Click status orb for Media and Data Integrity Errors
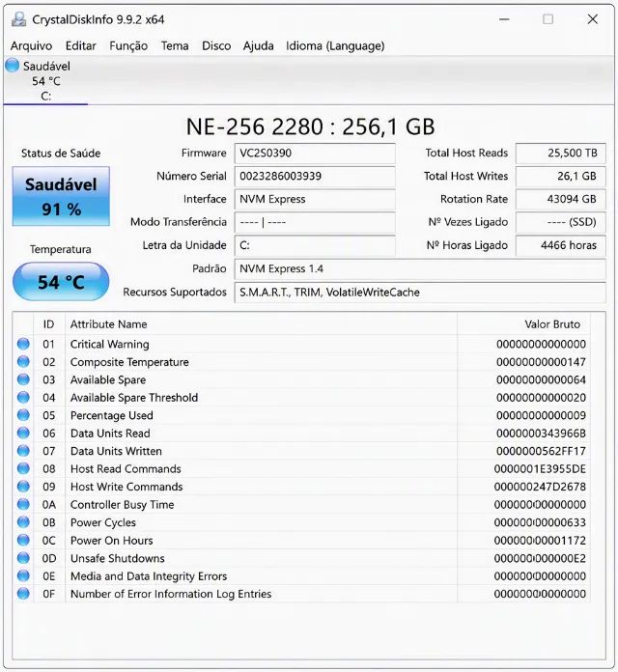618x672 pixels. coord(23,576)
